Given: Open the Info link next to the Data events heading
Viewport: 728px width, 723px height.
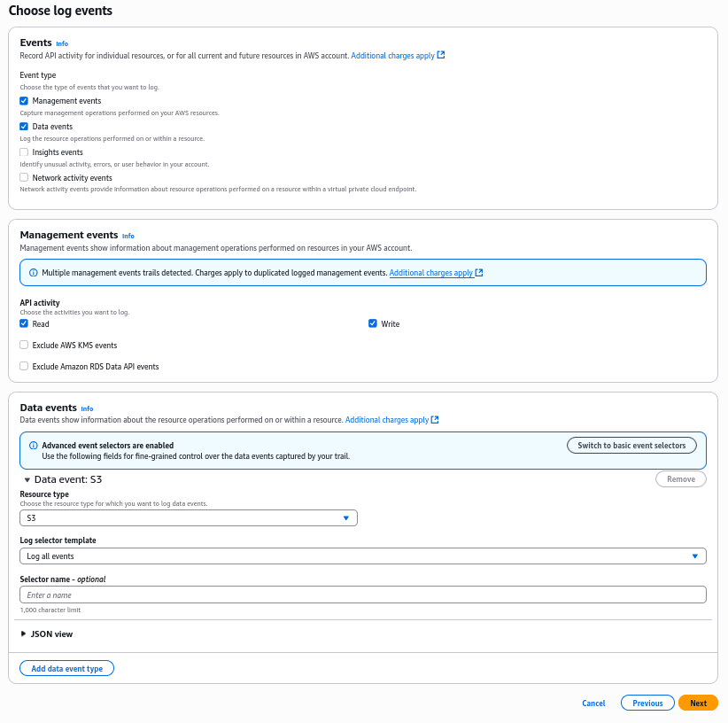Looking at the screenshot, I should (87, 408).
